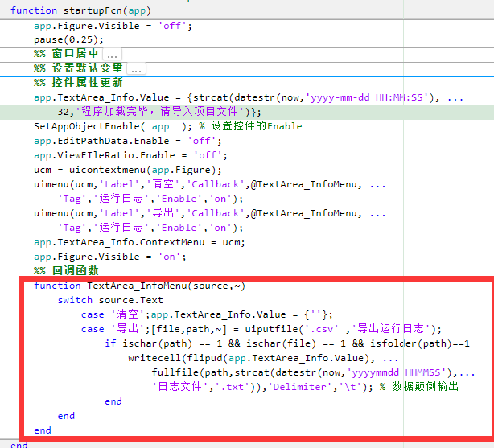
Task: Click the case '导出' uiputfile line
Action: coord(261,329)
